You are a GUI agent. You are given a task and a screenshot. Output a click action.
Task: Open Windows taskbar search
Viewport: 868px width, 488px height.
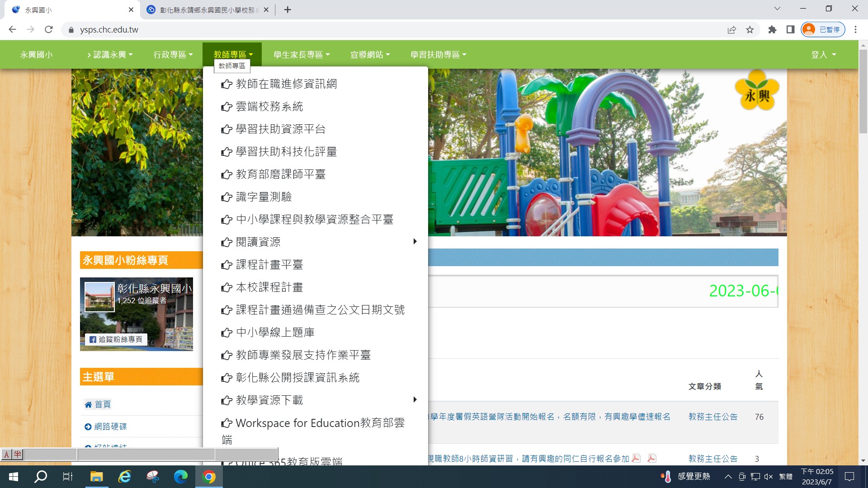pyautogui.click(x=41, y=477)
